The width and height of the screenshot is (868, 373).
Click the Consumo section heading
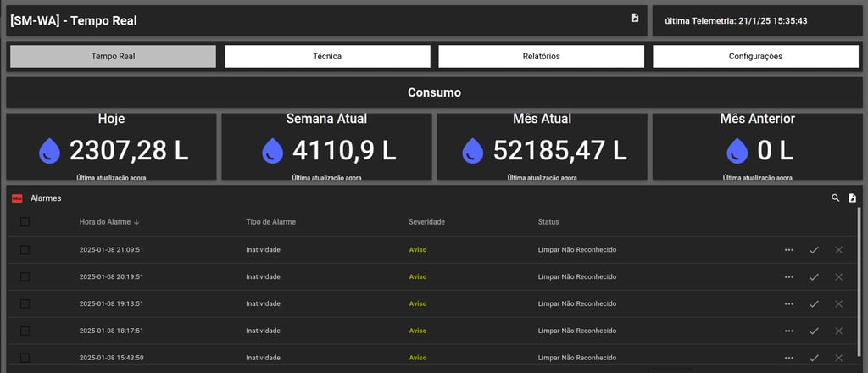[434, 92]
